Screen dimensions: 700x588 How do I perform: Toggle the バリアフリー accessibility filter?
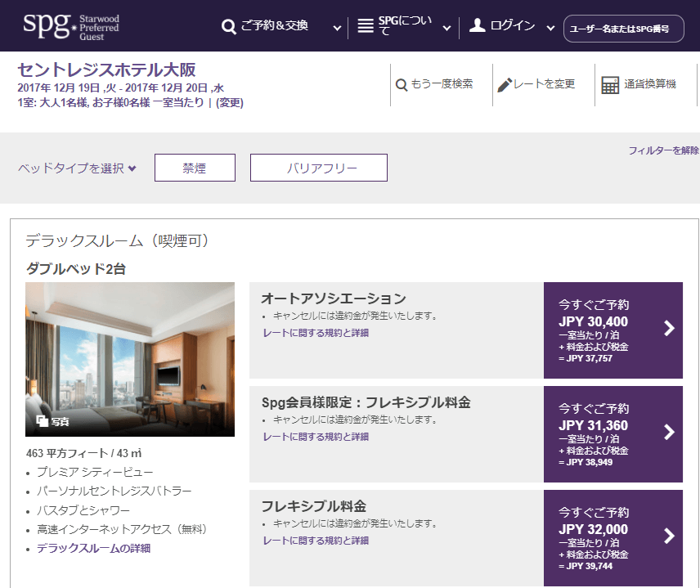coord(318,168)
